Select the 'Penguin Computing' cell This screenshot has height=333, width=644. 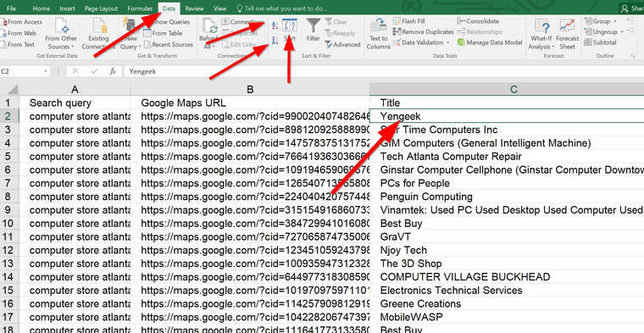coord(507,197)
